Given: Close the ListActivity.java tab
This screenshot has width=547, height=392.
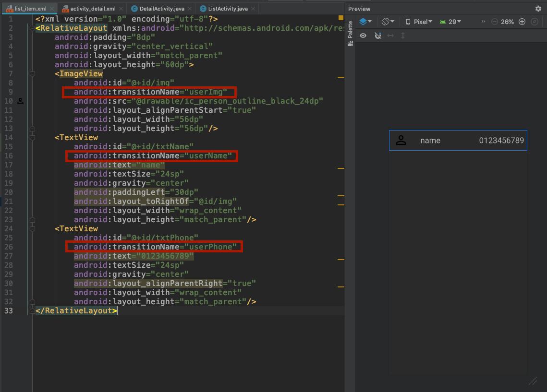Looking at the screenshot, I should 253,8.
